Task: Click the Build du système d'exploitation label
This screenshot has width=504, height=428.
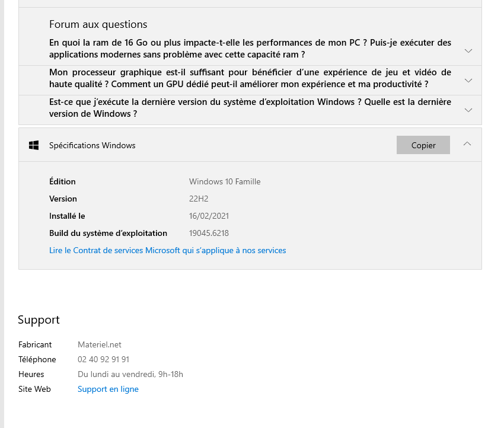Action: 108,234
